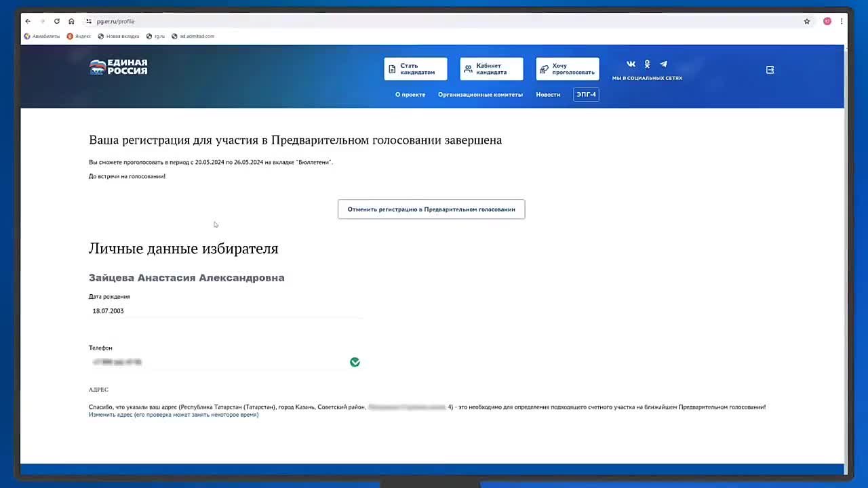Cancel registration in Предварительном голосовании
This screenshot has width=868, height=488.
431,209
